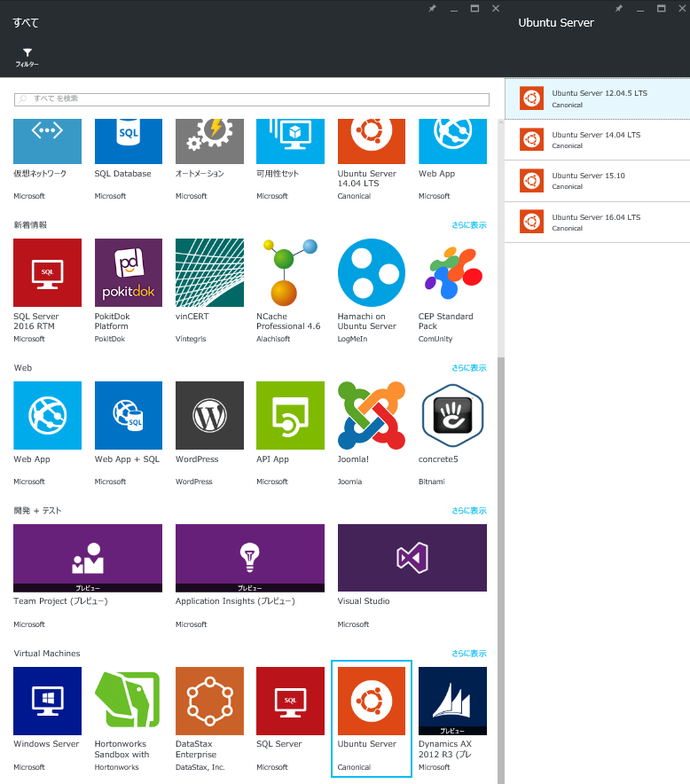
Task: Click the search all (すべて を検索) field
Action: point(252,99)
